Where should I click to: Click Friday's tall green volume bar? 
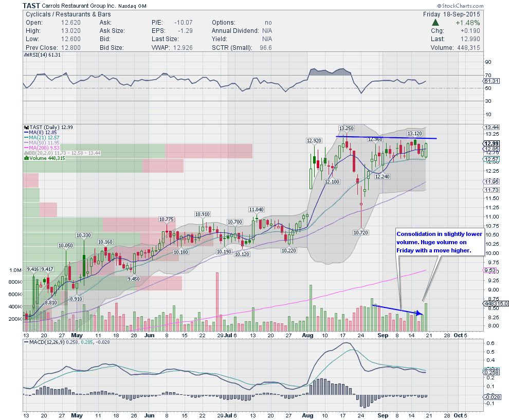point(426,317)
